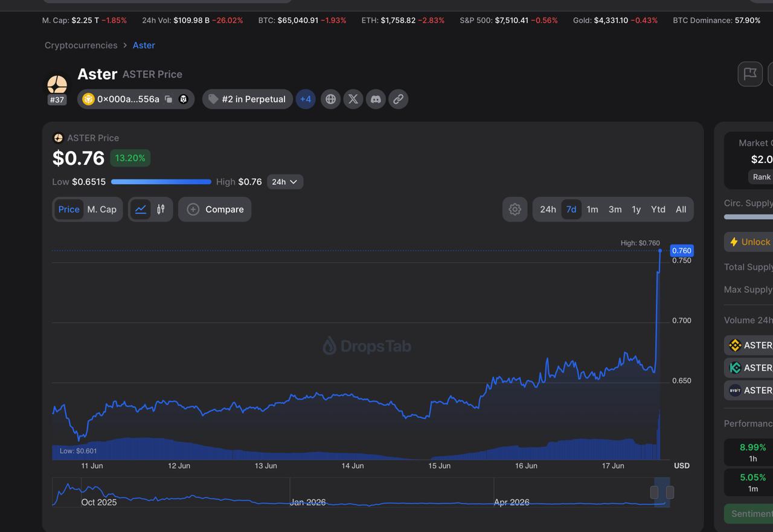
Task: Click the Circ. Supply progress bar
Action: click(x=749, y=217)
